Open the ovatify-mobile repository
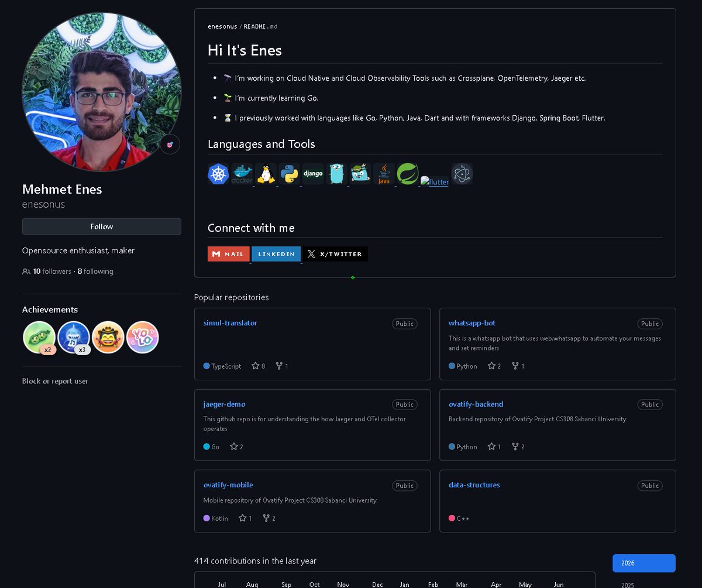The height and width of the screenshot is (588, 702). 228,485
